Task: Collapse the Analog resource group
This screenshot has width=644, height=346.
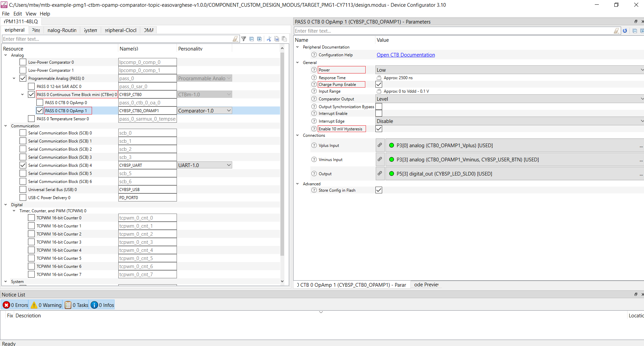Action: (x=6, y=55)
